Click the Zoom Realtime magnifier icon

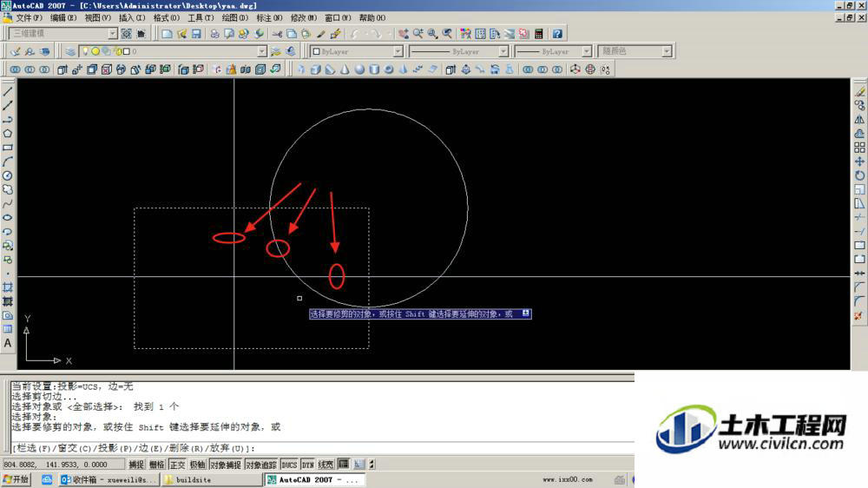tap(418, 34)
